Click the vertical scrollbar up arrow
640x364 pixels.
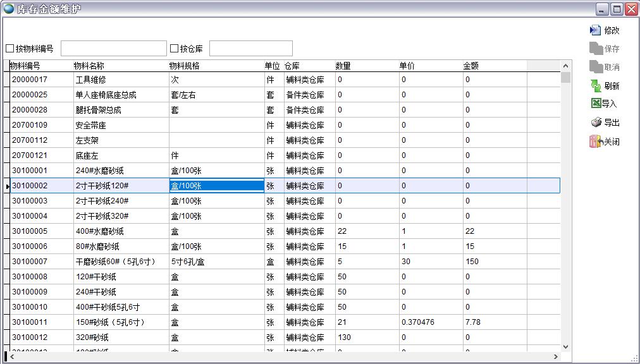[565, 66]
